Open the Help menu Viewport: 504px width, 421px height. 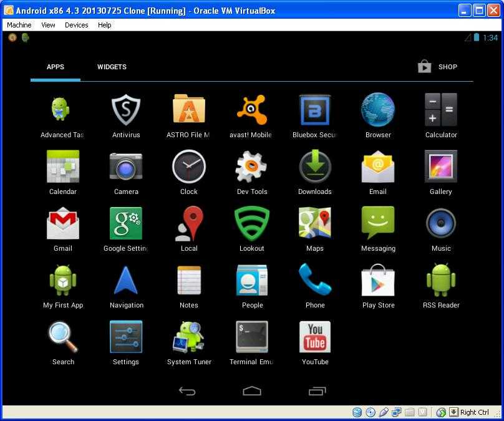click(x=104, y=25)
